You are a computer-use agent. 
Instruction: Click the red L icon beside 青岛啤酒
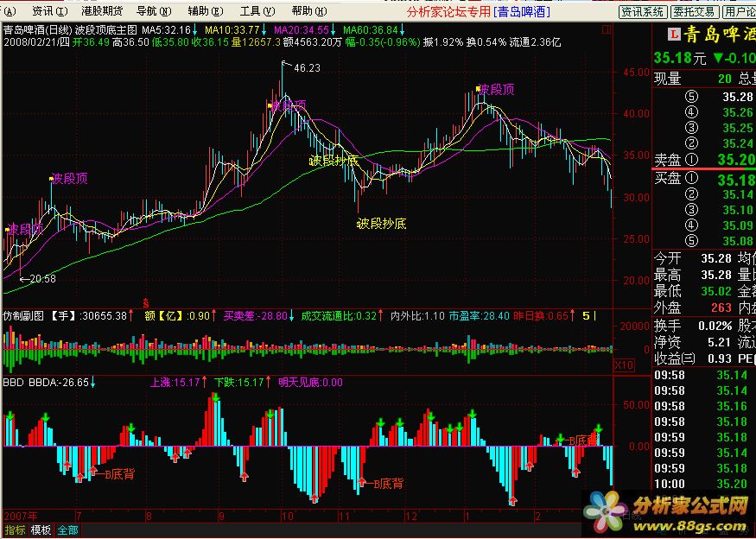[x=674, y=35]
